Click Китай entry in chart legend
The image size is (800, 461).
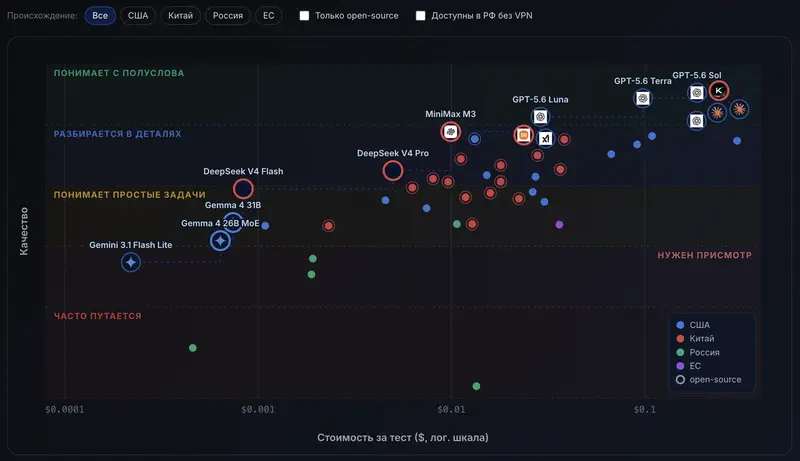pyautogui.click(x=695, y=339)
